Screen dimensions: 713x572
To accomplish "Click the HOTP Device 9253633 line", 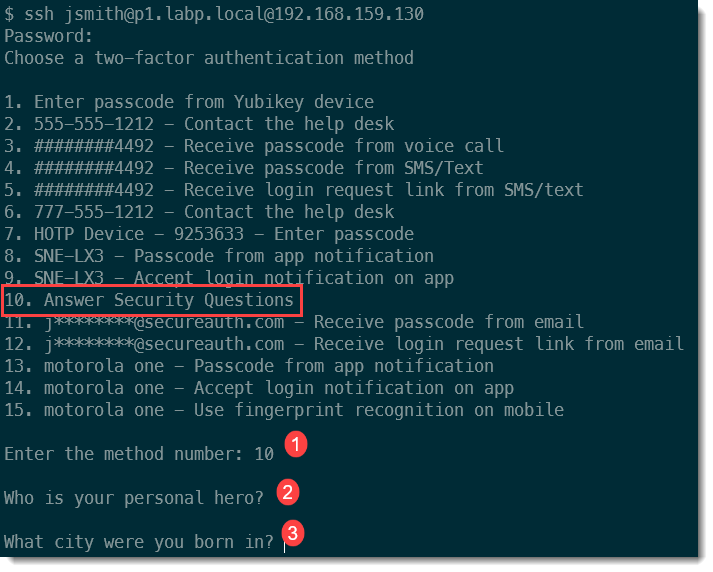I will pos(209,234).
